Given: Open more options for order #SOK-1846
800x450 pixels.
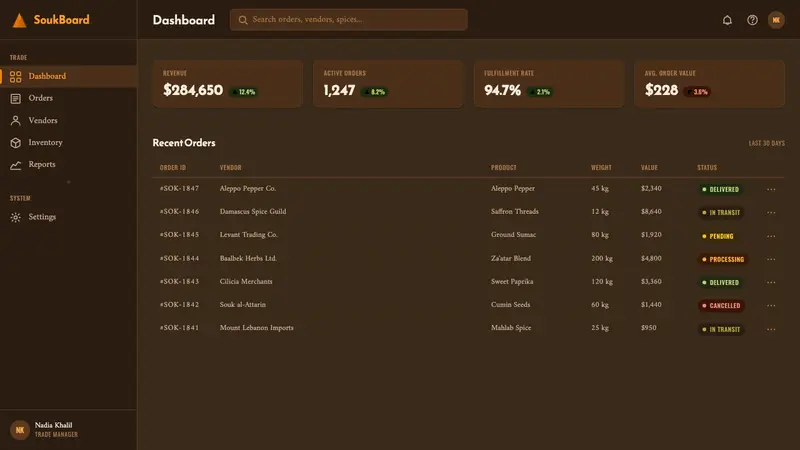Looking at the screenshot, I should [771, 212].
